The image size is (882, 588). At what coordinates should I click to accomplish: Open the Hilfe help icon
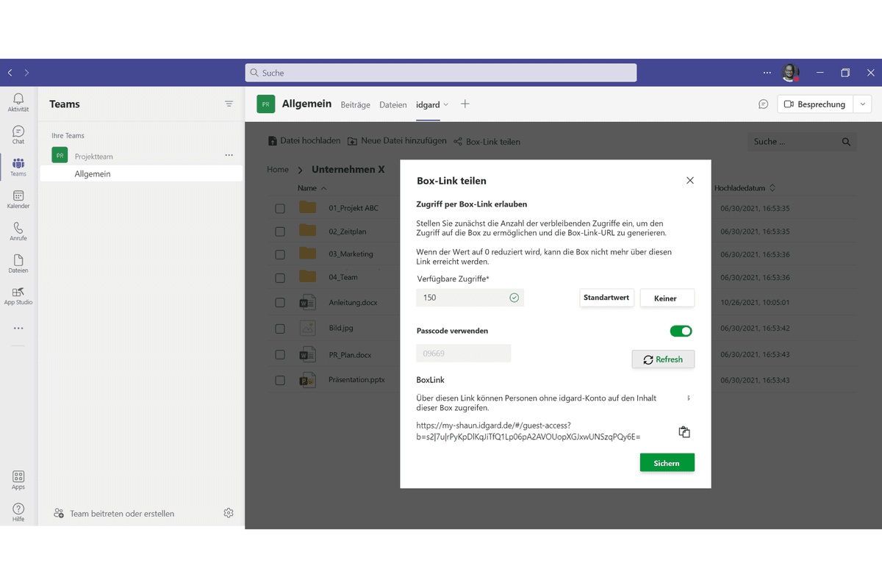(18, 513)
